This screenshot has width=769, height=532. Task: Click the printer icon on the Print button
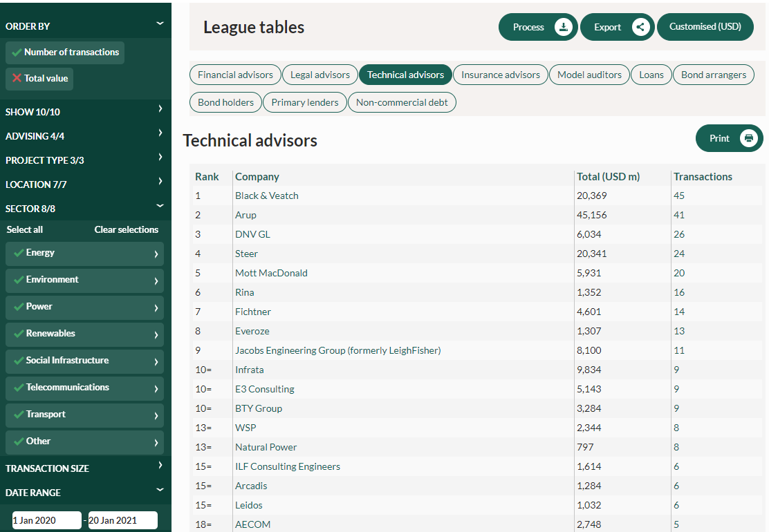point(749,138)
